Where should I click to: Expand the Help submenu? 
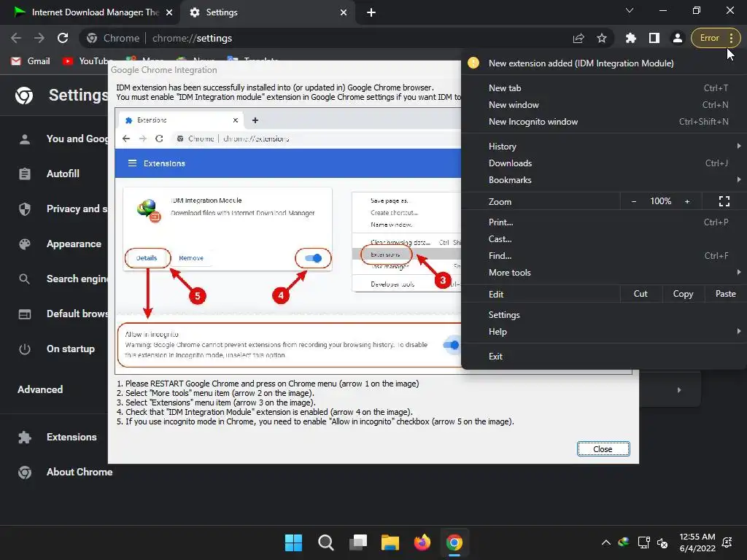604,332
